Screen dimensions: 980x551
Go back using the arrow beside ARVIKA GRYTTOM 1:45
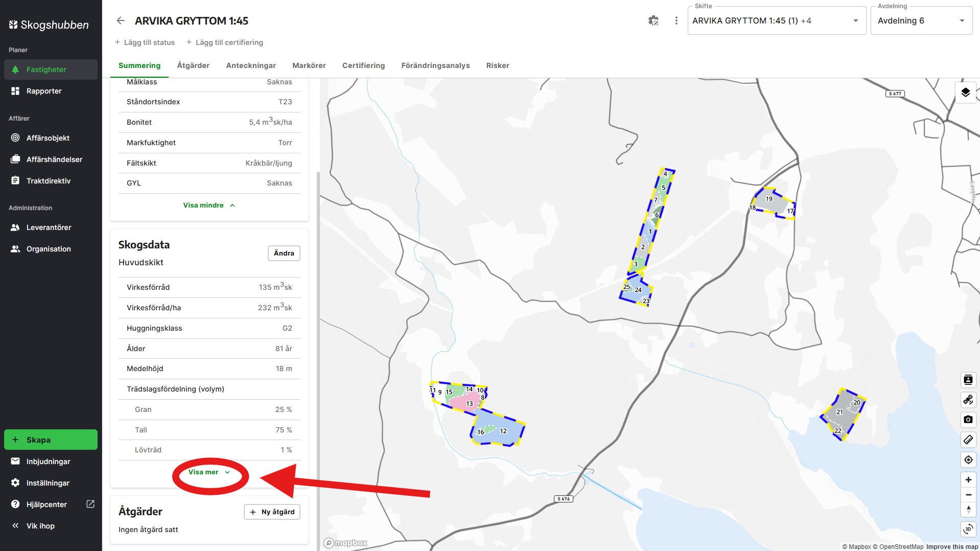pyautogui.click(x=121, y=20)
